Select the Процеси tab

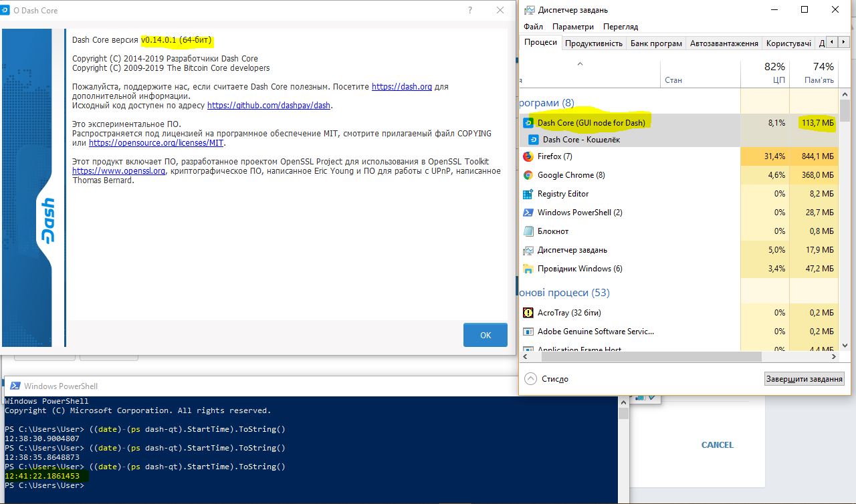[541, 42]
